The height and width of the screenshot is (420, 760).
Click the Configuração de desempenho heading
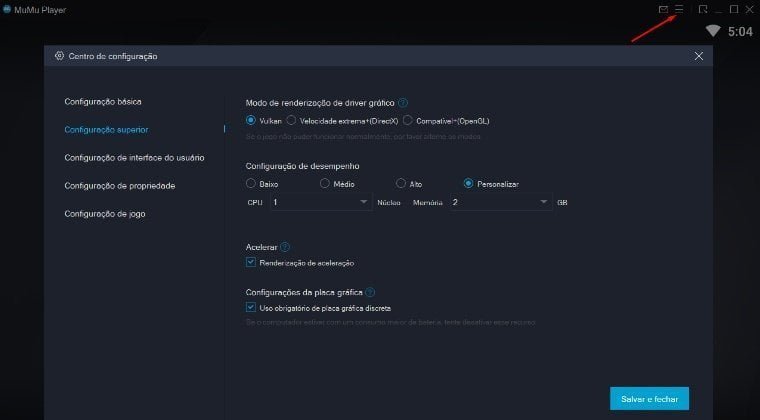click(302, 166)
